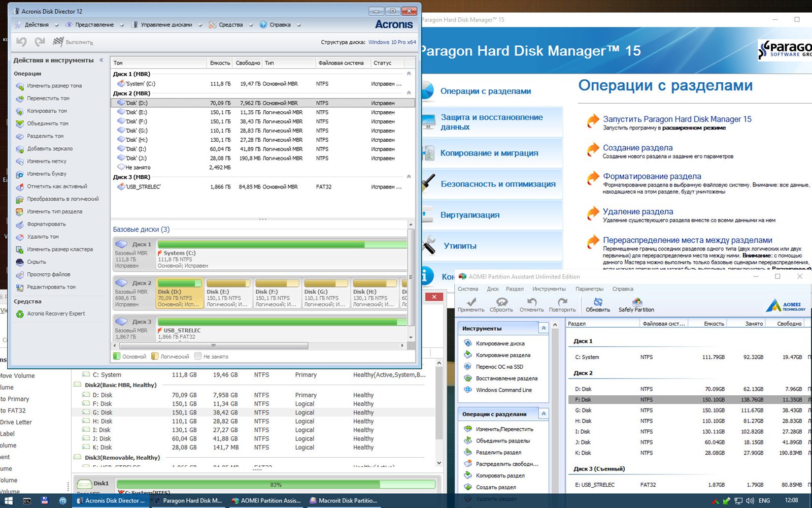Image resolution: width=812 pixels, height=508 pixels.
Task: Click Создание раздела link in Paragon
Action: point(637,148)
